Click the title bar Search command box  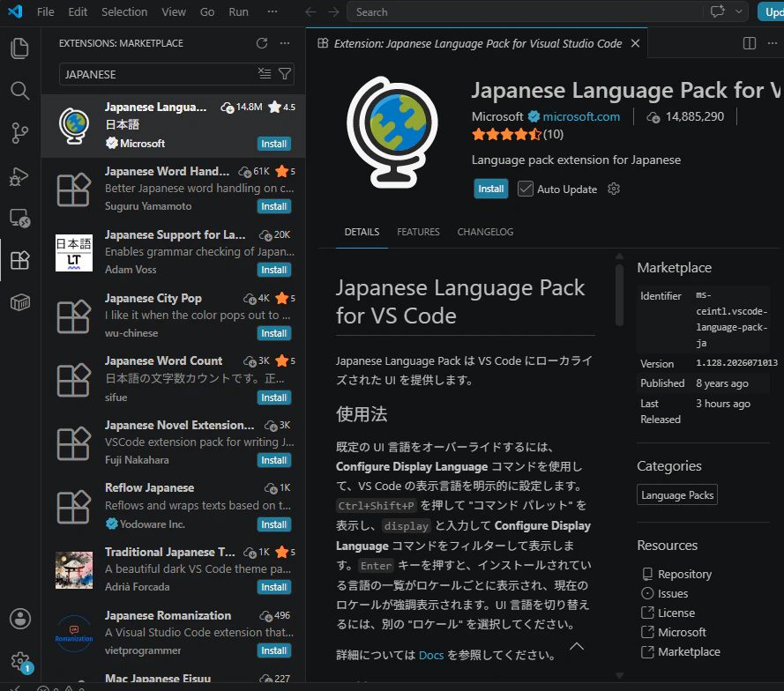click(x=525, y=12)
